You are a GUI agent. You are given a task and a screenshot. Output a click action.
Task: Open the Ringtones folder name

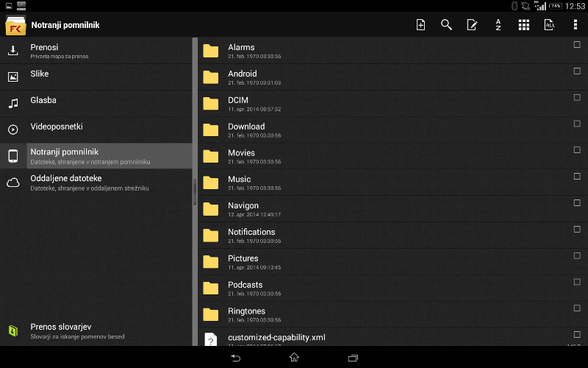246,311
